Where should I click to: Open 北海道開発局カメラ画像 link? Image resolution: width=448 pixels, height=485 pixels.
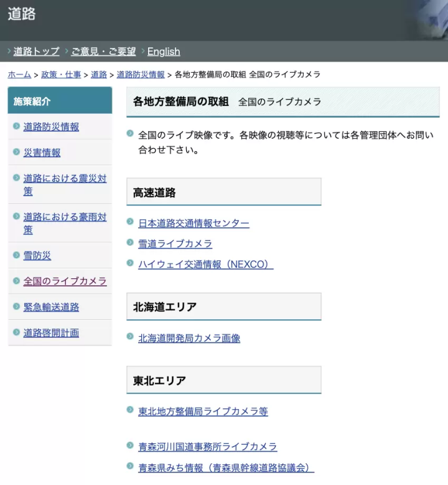[x=189, y=338]
